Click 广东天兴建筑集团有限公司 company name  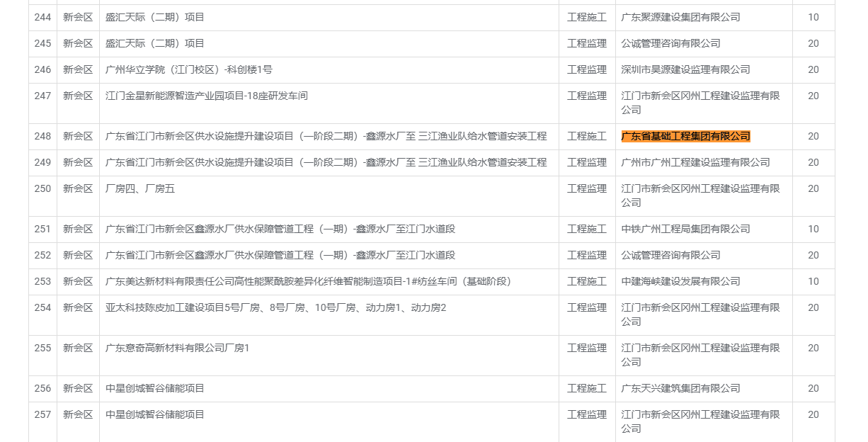click(x=680, y=388)
